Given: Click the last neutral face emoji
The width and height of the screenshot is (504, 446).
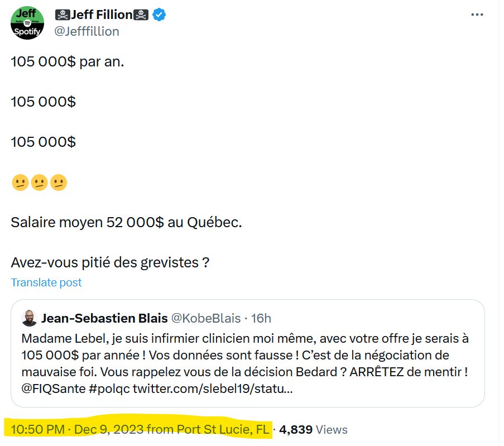Looking at the screenshot, I should click(59, 183).
